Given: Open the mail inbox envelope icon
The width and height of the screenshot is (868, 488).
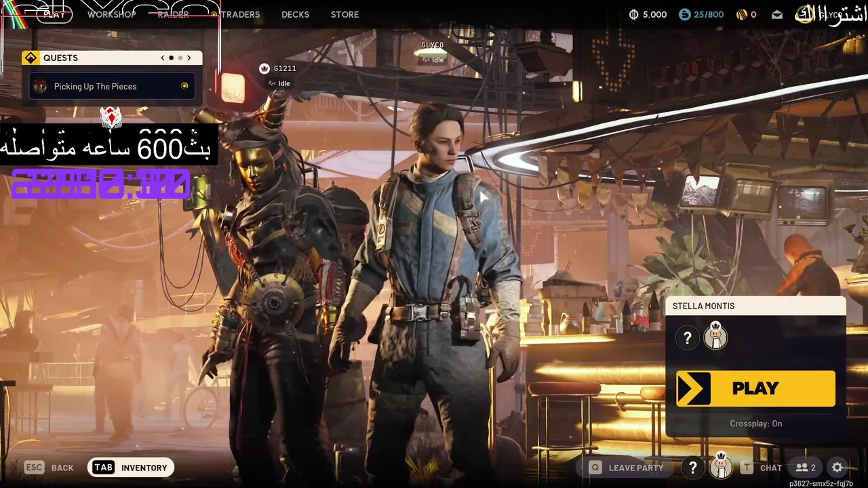Looking at the screenshot, I should [x=777, y=14].
